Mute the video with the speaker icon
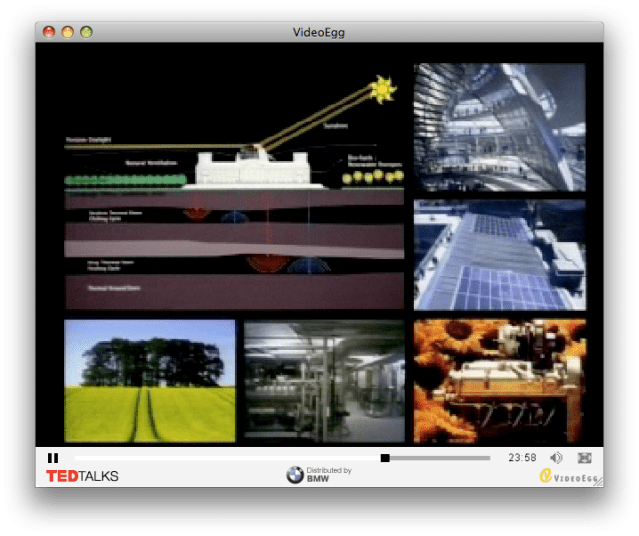This screenshot has height=536, width=639. click(x=556, y=458)
